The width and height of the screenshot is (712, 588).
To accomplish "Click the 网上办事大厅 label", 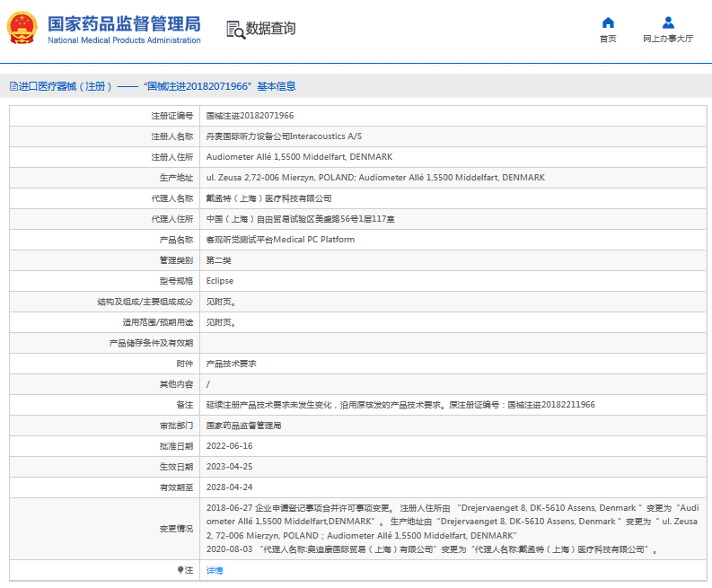I will coord(668,39).
